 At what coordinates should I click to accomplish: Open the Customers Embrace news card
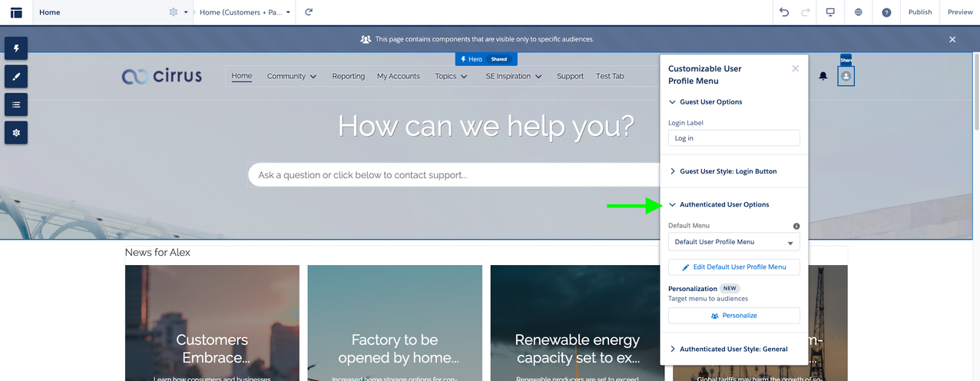[212, 323]
